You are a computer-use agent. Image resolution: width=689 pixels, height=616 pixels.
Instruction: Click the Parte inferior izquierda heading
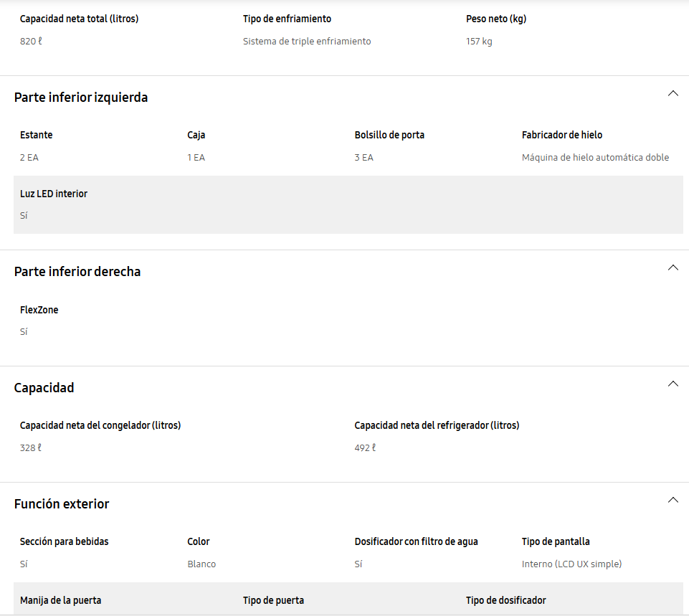[x=81, y=97]
